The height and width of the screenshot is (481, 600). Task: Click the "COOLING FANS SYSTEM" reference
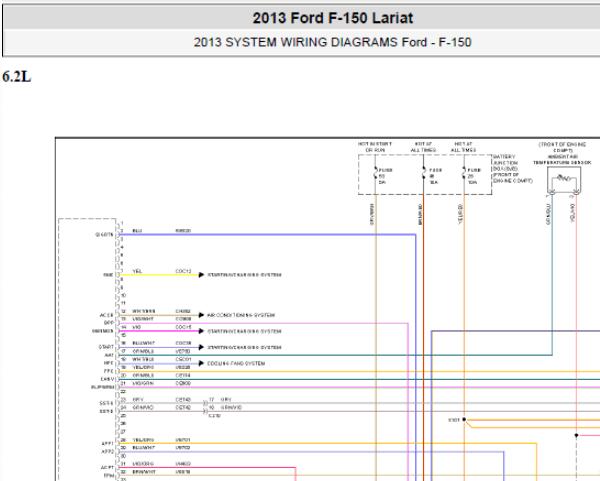click(x=236, y=364)
